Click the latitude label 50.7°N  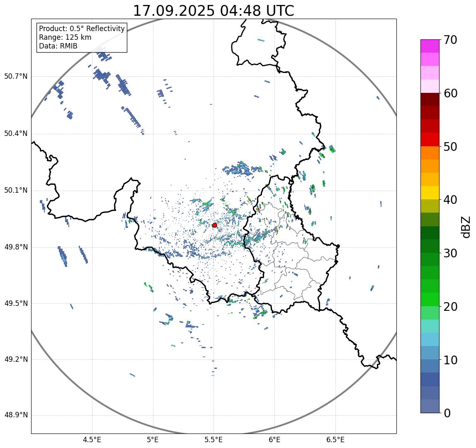pos(16,76)
